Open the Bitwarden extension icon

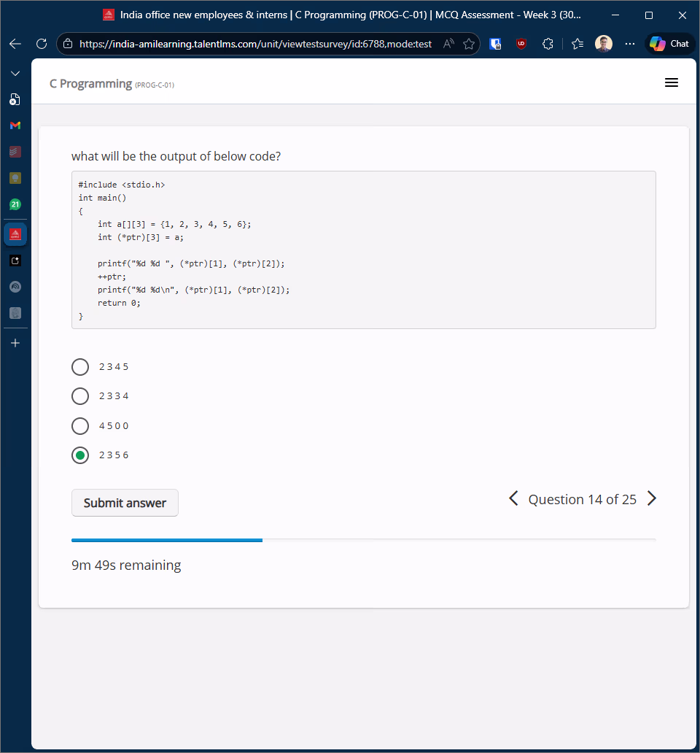495,44
